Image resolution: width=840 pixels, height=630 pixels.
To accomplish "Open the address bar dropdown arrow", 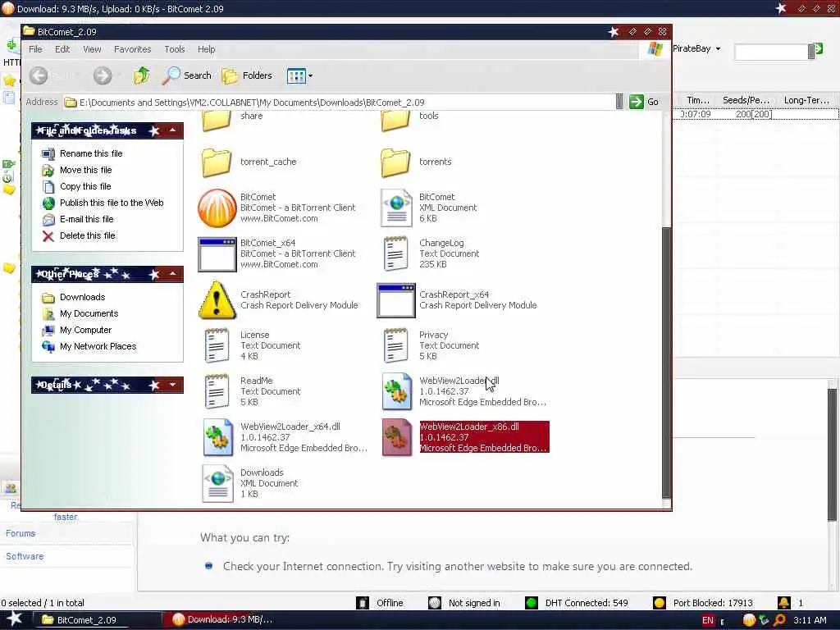I will (x=619, y=102).
